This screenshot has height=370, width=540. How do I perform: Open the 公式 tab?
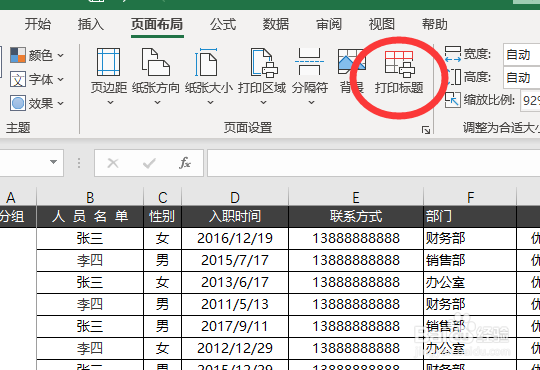223,24
